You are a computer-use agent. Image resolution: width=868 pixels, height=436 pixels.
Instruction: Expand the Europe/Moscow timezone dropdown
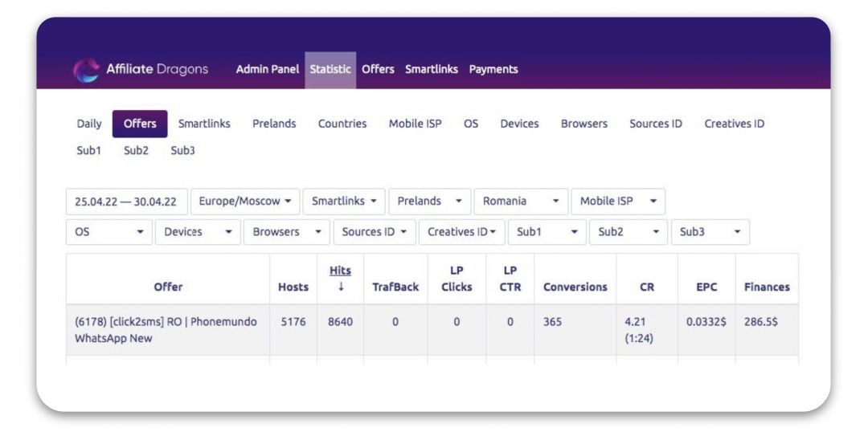[245, 202]
